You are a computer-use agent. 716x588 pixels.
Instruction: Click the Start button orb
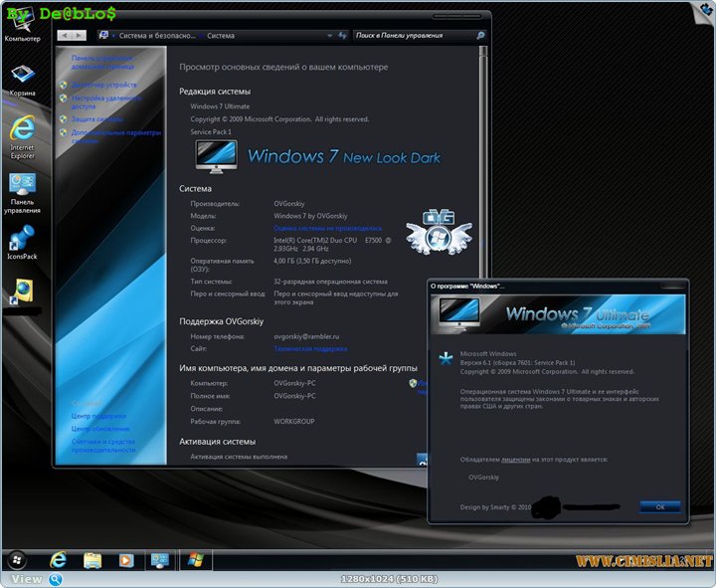click(17, 559)
